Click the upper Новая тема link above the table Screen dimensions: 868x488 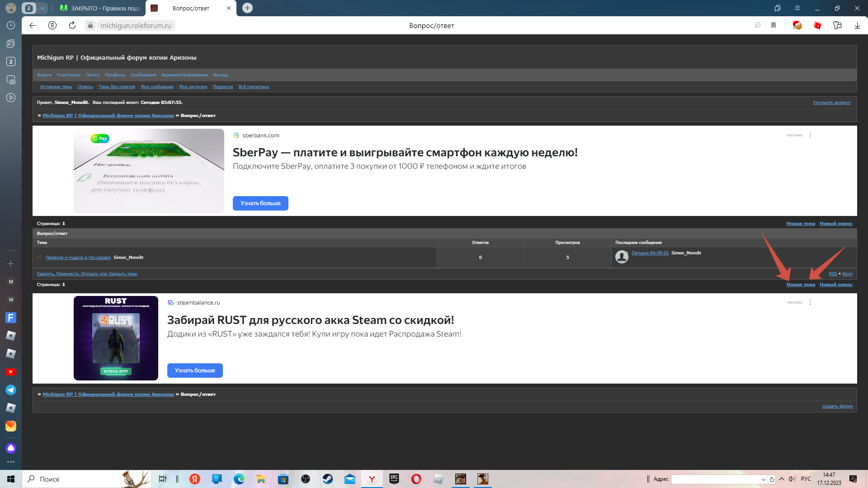[x=801, y=224]
